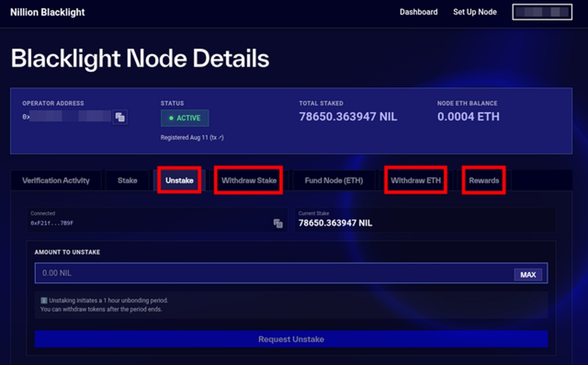
Task: Open registration tx external link icon
Action: tap(221, 138)
